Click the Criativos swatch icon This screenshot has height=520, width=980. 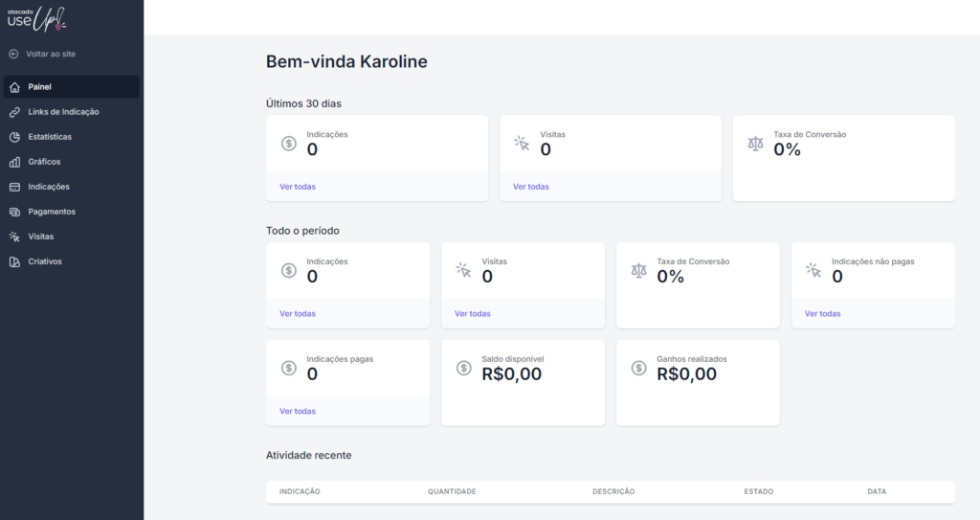14,261
